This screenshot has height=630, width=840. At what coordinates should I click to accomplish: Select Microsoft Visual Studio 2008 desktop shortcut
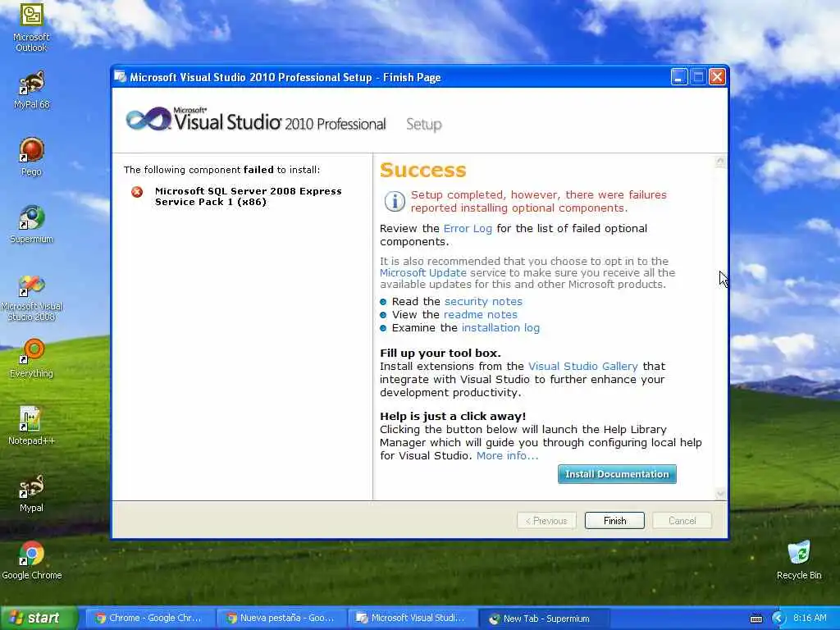[32, 297]
